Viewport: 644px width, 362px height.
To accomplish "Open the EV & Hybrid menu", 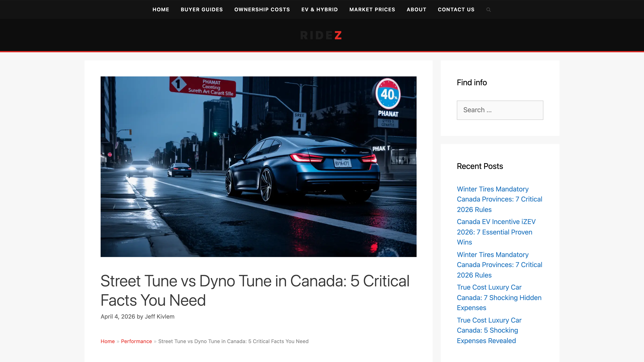I will (x=319, y=9).
